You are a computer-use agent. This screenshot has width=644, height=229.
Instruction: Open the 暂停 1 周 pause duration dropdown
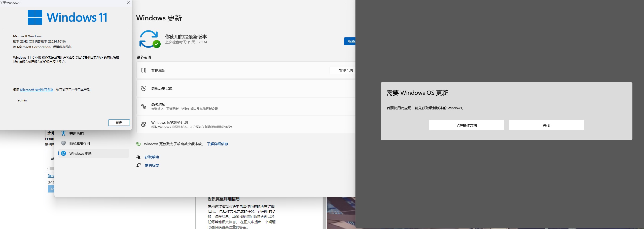tap(342, 70)
